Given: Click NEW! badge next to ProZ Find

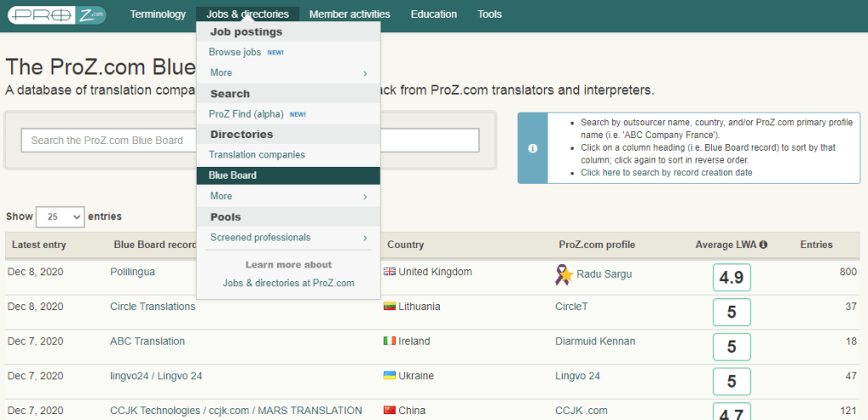Looking at the screenshot, I should point(298,114).
